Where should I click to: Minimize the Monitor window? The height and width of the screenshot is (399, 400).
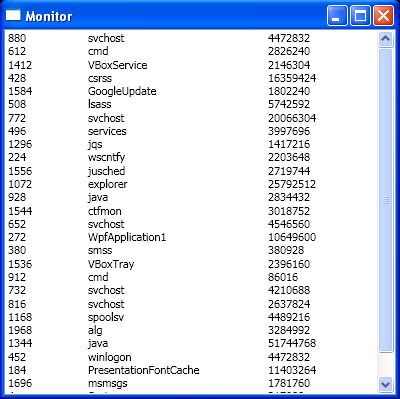tap(337, 15)
